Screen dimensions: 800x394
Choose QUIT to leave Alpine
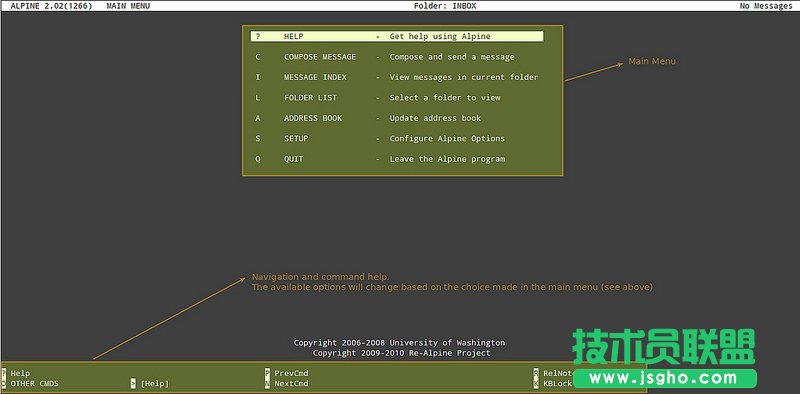(x=293, y=159)
